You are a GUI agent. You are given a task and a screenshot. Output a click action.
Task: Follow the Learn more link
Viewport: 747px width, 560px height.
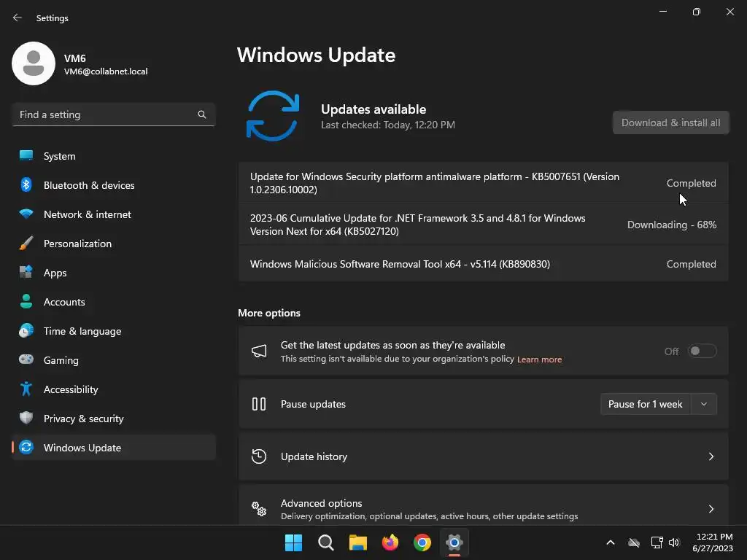[539, 359]
